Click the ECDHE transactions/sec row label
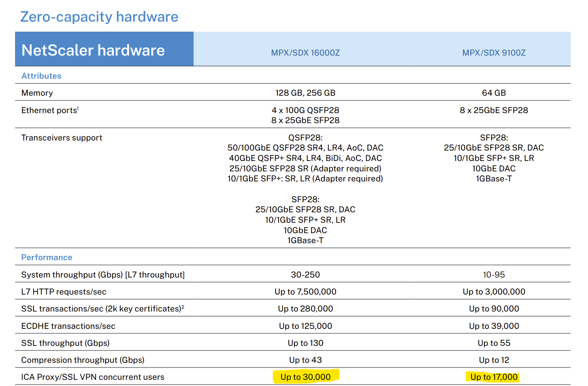 (68, 326)
